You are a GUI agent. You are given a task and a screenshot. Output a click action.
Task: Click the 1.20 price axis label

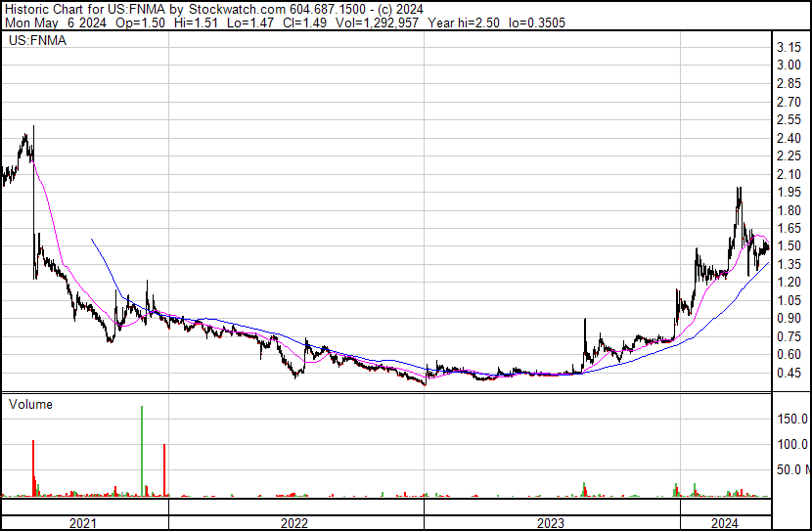[x=789, y=282]
